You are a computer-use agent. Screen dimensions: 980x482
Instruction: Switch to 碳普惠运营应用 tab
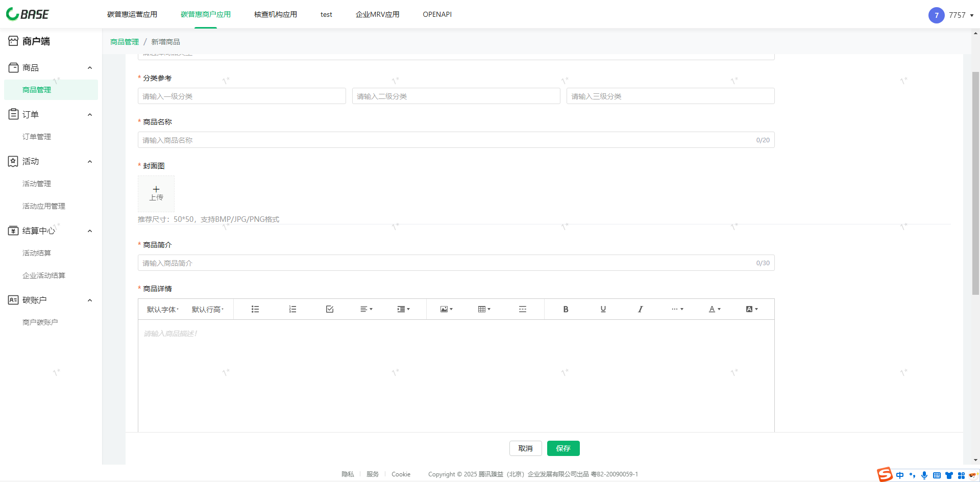click(x=132, y=14)
